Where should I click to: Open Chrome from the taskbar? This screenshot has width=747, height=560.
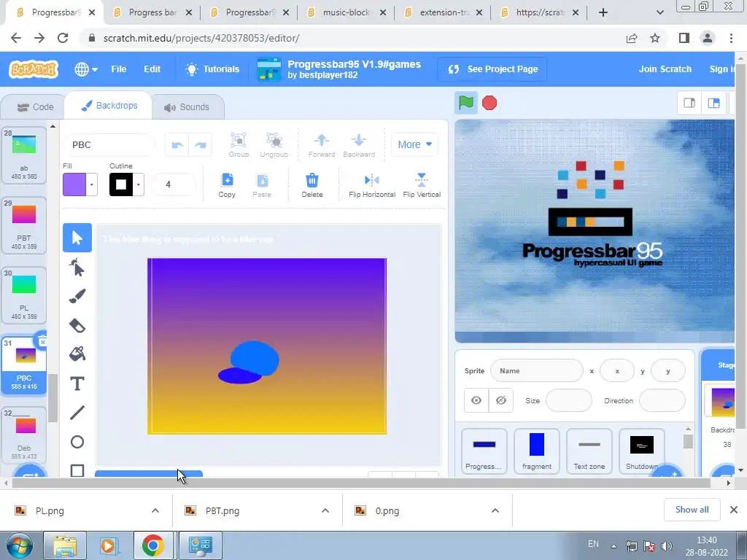(152, 545)
